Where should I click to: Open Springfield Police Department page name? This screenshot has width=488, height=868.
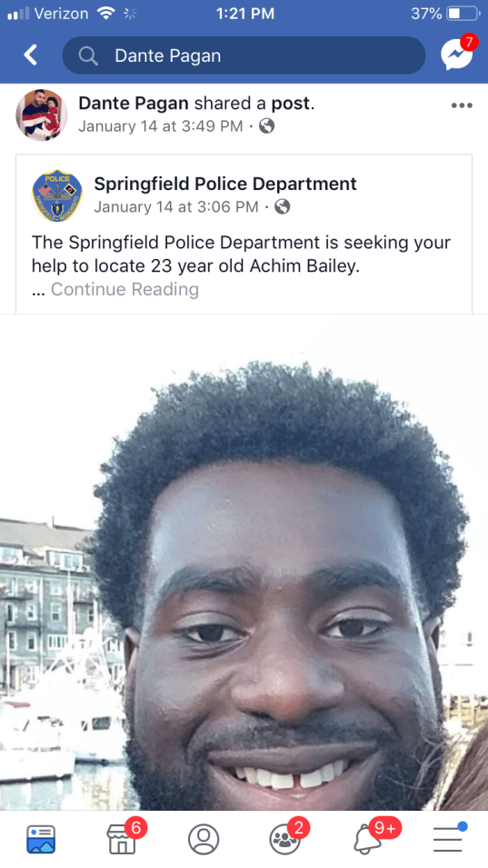click(225, 184)
